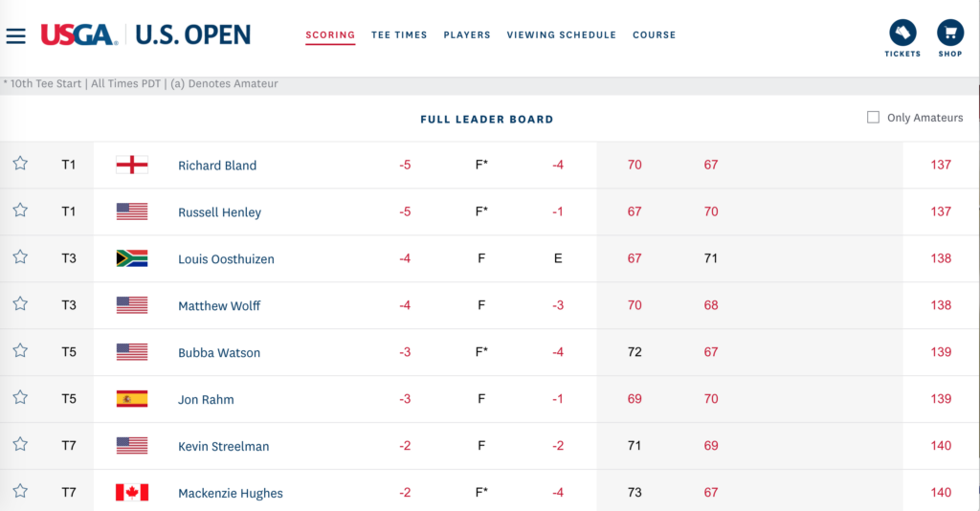980x511 pixels.
Task: Click the USGA logo
Action: coord(78,34)
